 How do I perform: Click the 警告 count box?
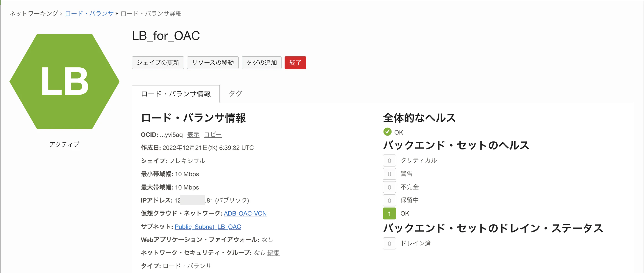pyautogui.click(x=389, y=174)
